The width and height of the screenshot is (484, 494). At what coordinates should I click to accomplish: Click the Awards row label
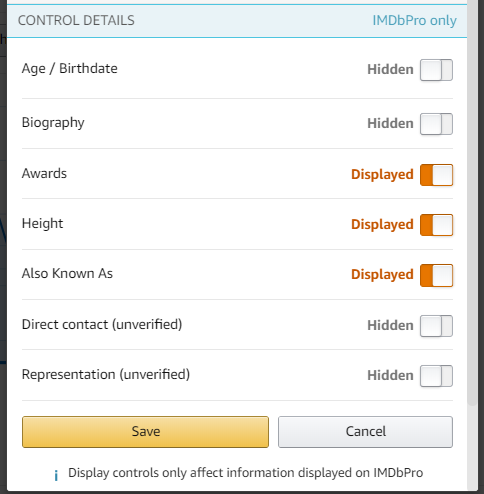(x=44, y=173)
